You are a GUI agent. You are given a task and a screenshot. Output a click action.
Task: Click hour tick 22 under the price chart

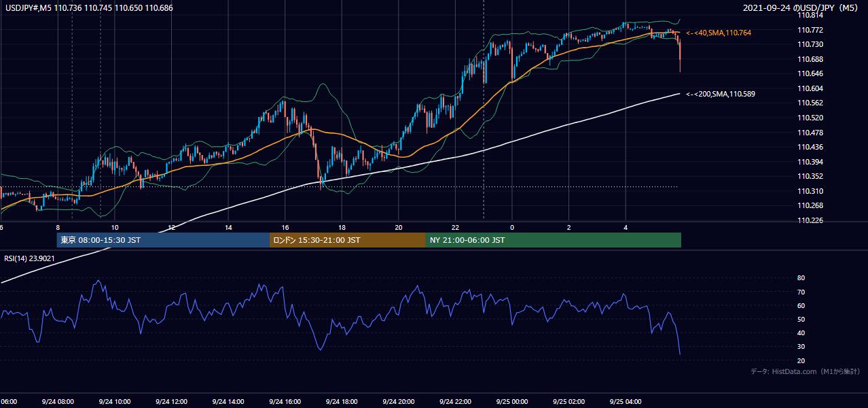coord(456,227)
